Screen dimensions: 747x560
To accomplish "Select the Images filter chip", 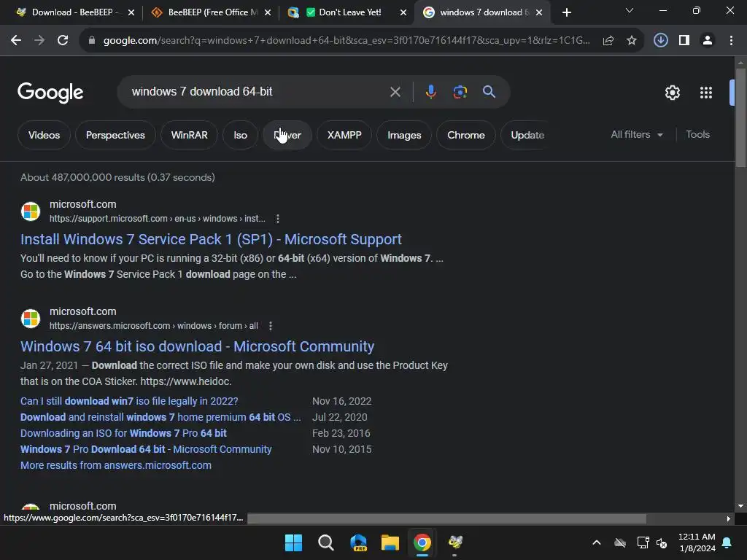I will pyautogui.click(x=404, y=135).
